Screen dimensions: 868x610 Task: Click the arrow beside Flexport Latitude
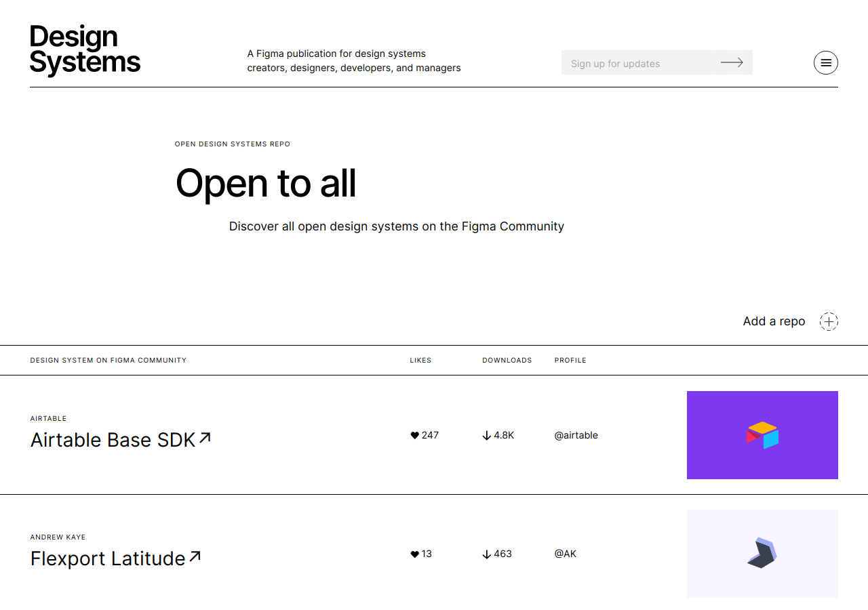point(195,556)
